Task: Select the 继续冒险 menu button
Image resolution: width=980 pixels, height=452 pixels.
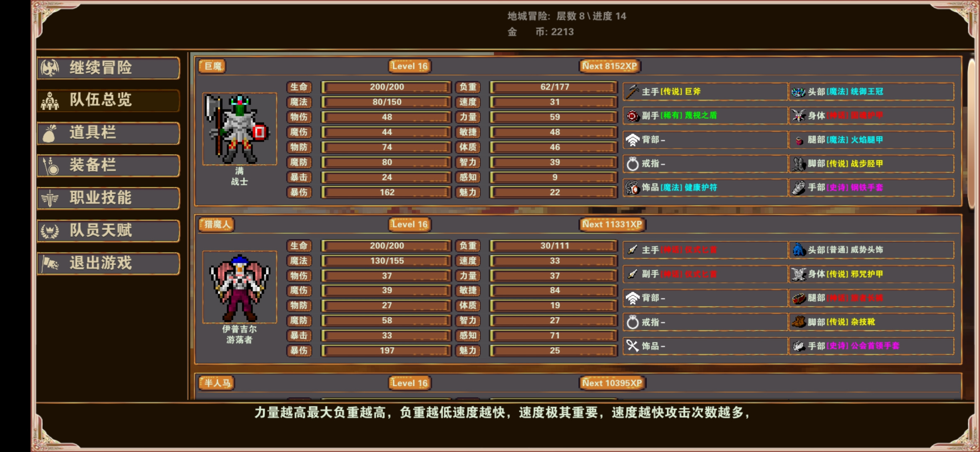Action: point(108,68)
